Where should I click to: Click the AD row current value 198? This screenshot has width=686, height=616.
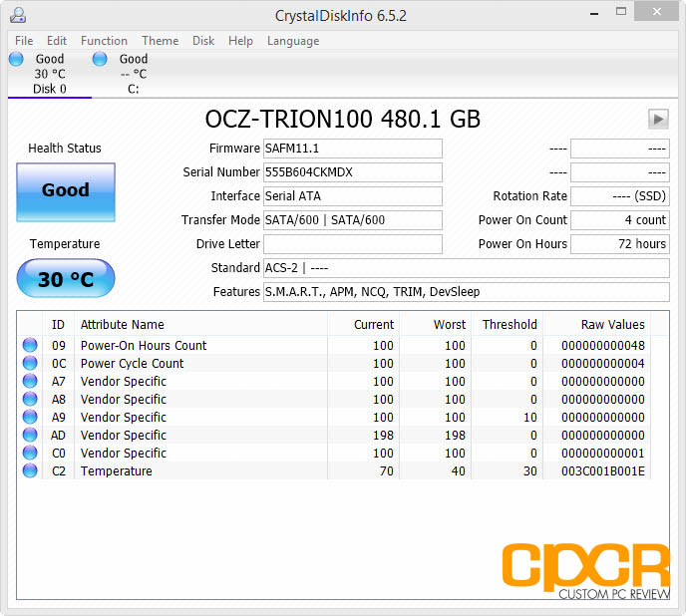383,436
